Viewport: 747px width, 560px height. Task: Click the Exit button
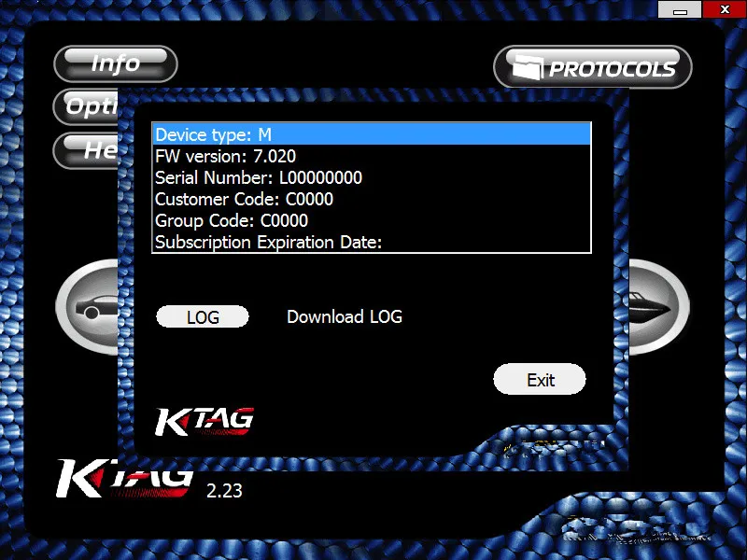click(540, 380)
